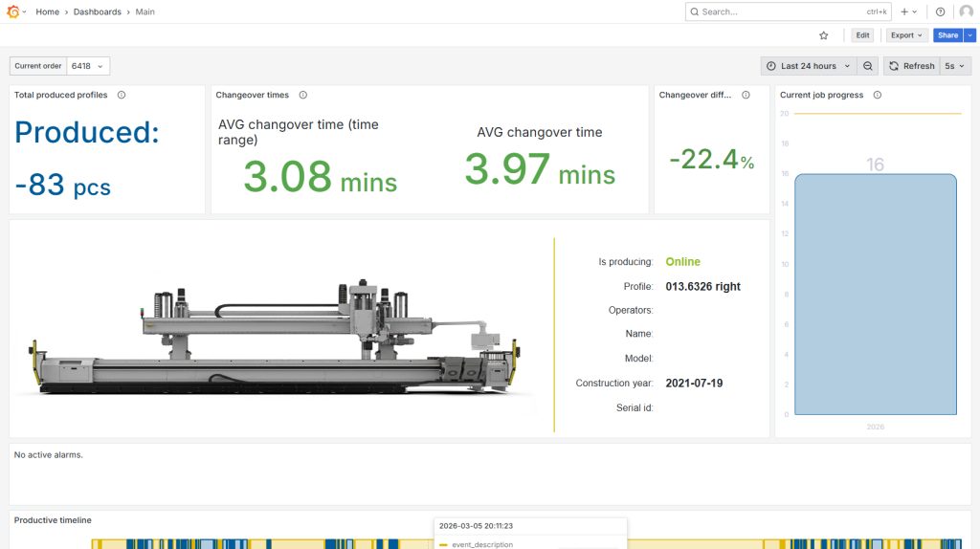Go to Home breadcrumb

(48, 11)
